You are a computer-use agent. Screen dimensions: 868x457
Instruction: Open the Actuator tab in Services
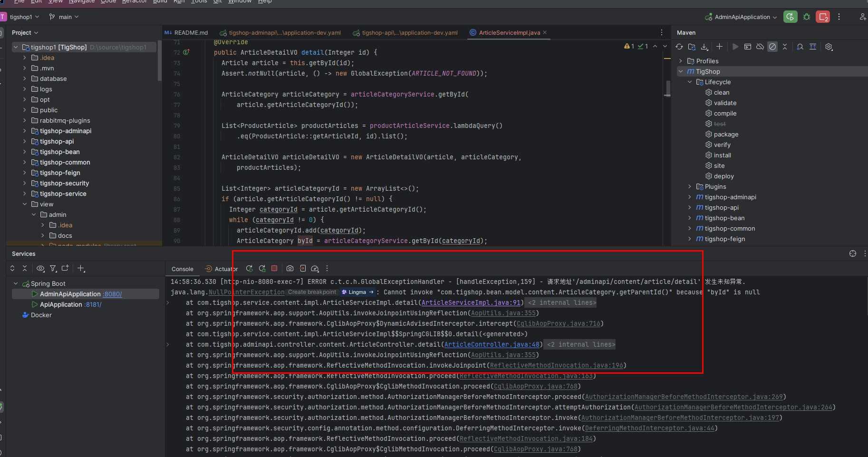click(x=222, y=269)
